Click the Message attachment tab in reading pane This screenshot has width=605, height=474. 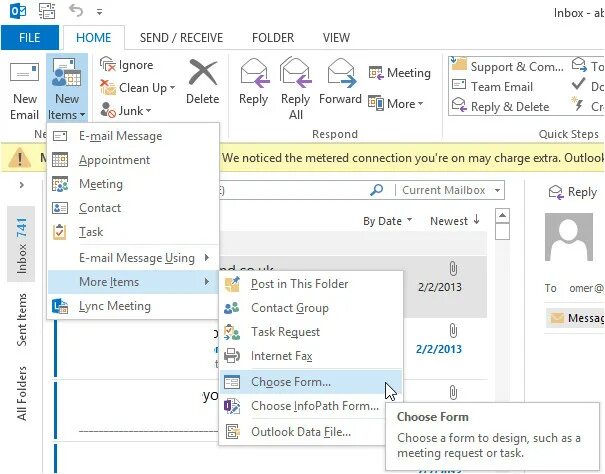(576, 318)
